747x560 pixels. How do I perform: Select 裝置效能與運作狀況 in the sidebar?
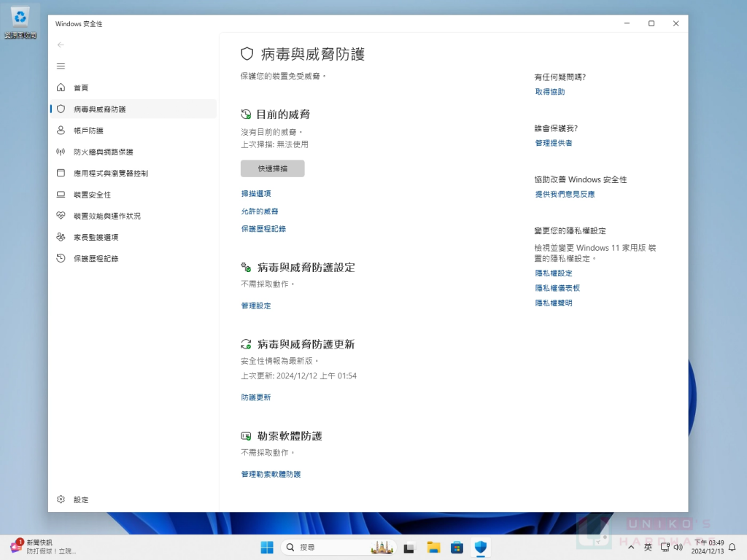[133, 216]
